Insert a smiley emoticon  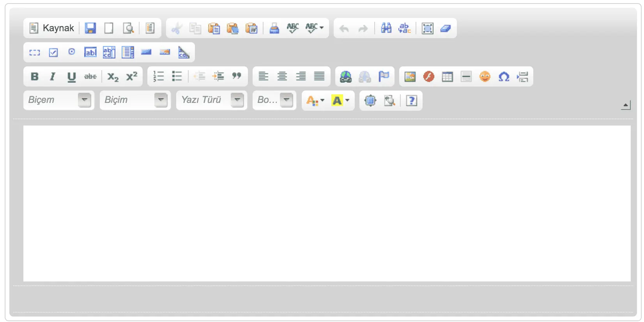485,76
